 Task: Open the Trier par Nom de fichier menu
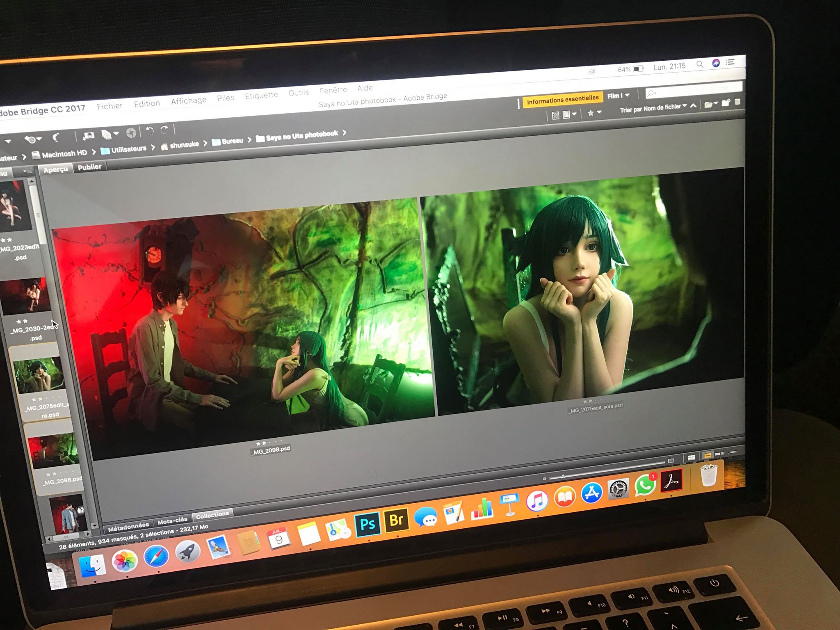coord(653,108)
